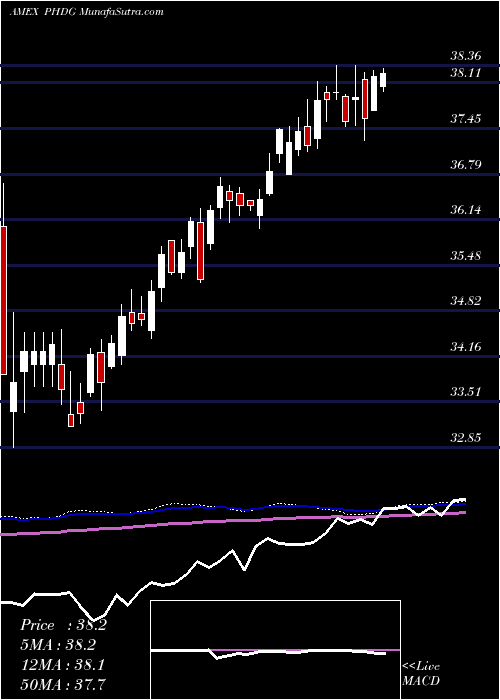Click inside the MACD inset chart
This screenshot has width=500, height=700.
[275, 650]
